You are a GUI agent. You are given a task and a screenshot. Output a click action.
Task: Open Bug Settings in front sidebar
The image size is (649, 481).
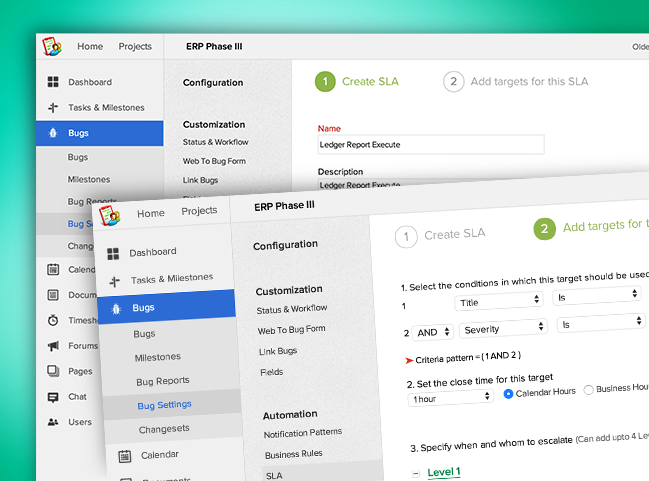coord(164,405)
